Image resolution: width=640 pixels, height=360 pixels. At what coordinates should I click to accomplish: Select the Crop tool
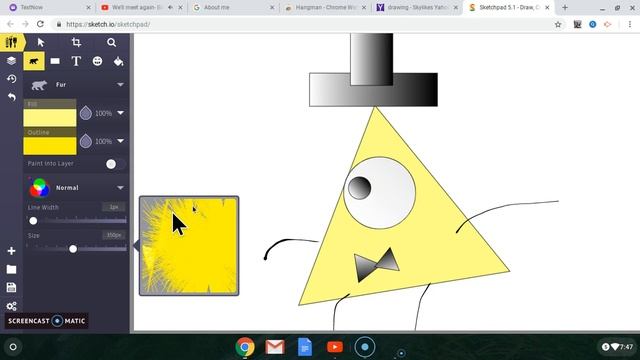(x=76, y=42)
